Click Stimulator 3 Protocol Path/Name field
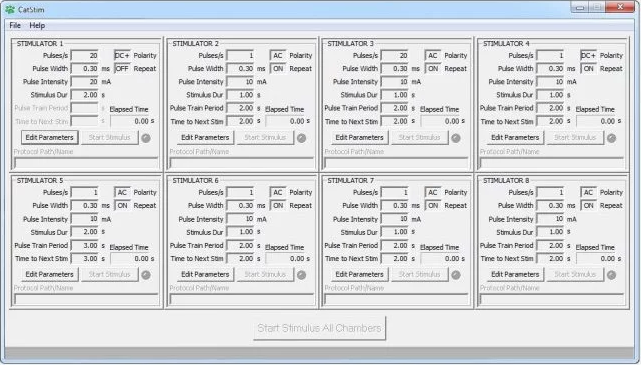 pos(396,163)
